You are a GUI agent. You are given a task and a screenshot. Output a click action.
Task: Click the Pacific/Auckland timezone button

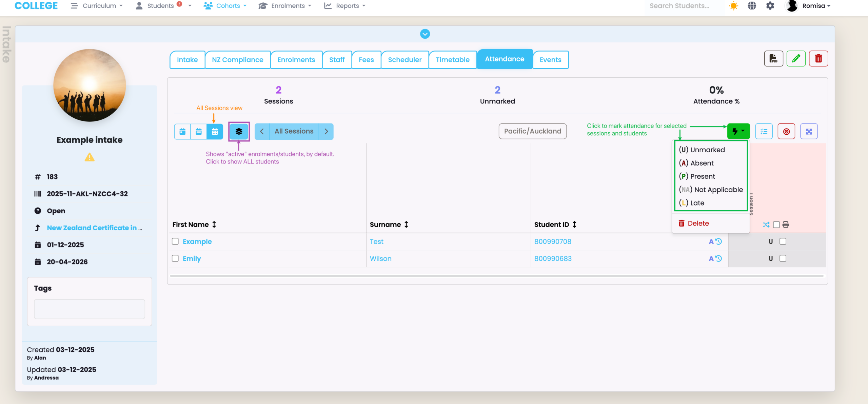532,131
